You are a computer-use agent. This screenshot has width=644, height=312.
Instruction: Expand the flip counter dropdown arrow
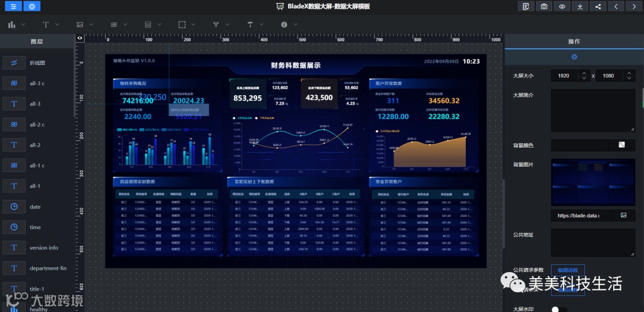click(125, 24)
